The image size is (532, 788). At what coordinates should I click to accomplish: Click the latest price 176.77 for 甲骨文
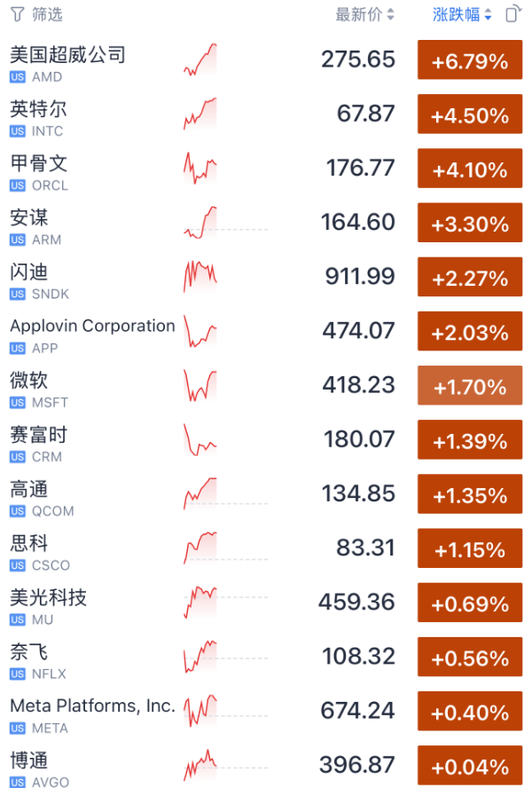[359, 165]
